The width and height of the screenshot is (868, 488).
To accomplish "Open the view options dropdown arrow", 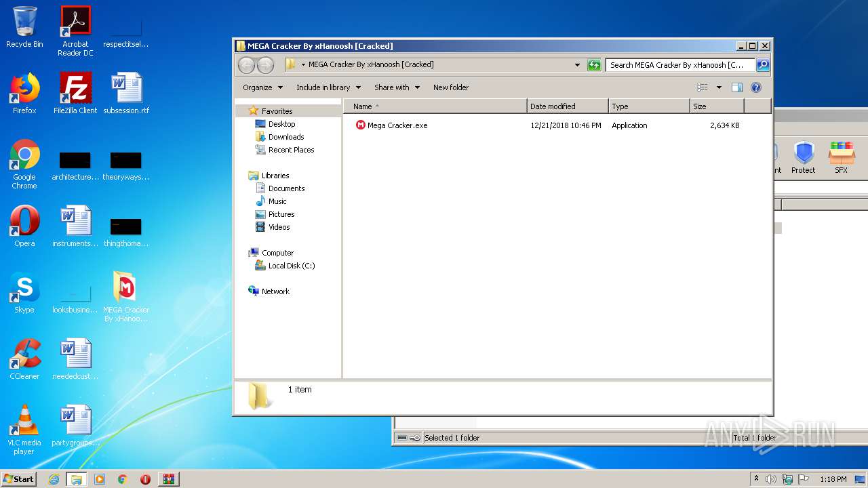I will [719, 87].
